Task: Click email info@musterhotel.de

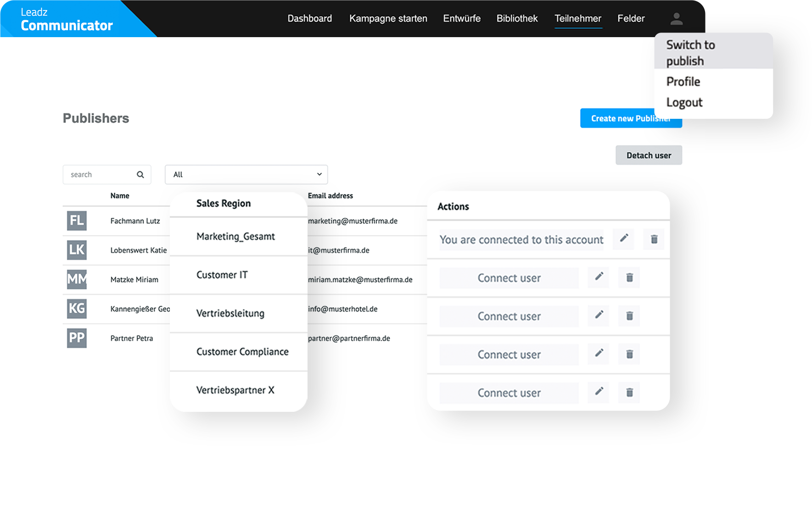Action: pyautogui.click(x=343, y=309)
